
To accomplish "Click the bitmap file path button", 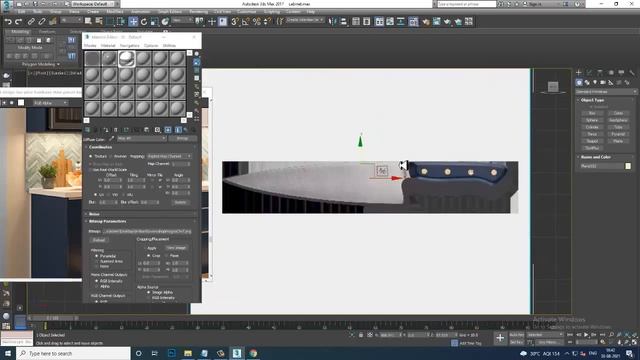I will [147, 231].
